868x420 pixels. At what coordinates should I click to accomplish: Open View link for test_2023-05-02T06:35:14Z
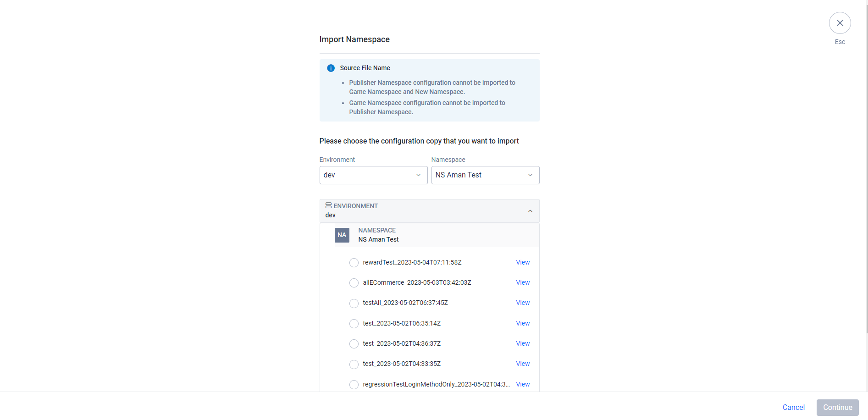(523, 323)
